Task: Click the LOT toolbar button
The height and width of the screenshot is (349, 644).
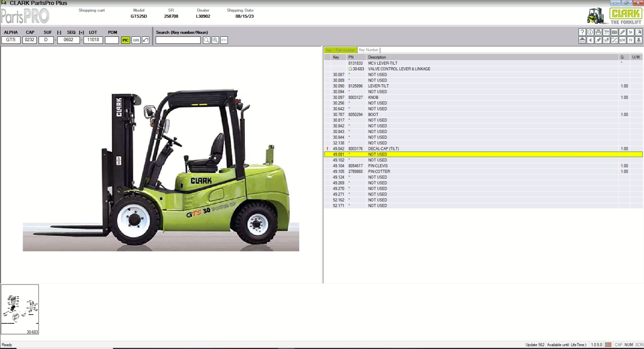Action: pos(622,40)
